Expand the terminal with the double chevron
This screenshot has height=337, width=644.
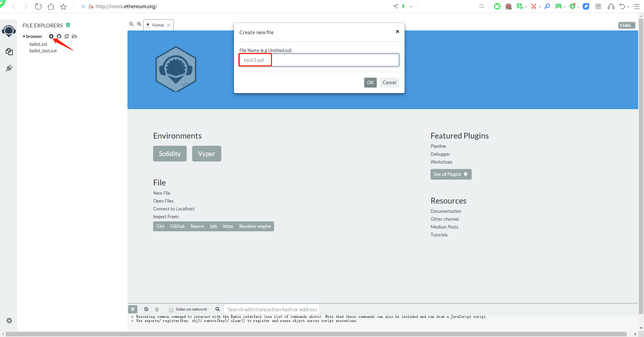(x=133, y=309)
